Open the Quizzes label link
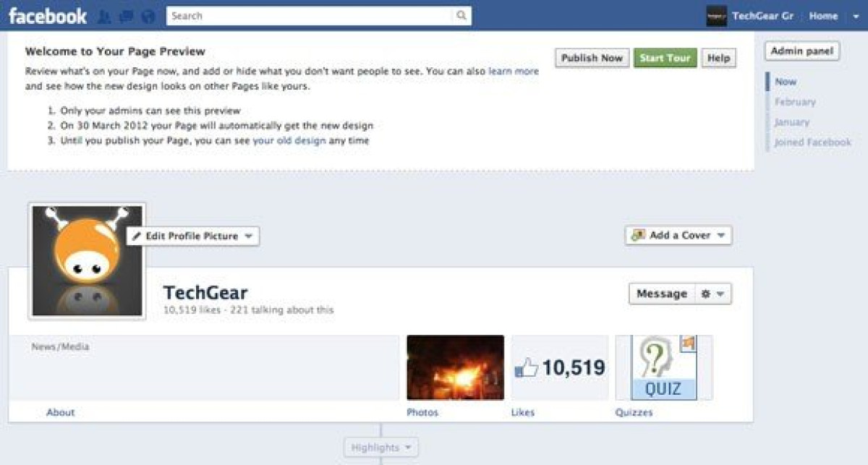Viewport: 868px width, 465px height. [634, 412]
